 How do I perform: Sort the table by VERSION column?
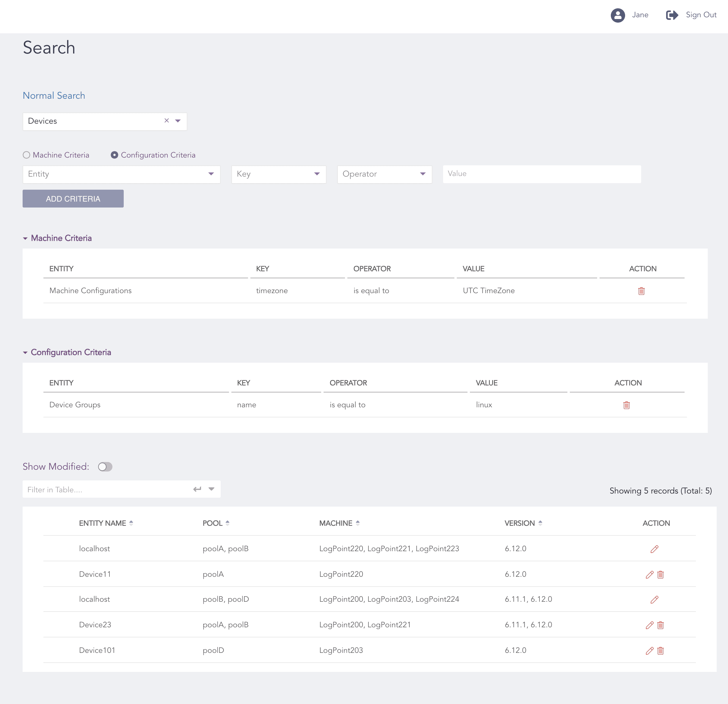(540, 523)
